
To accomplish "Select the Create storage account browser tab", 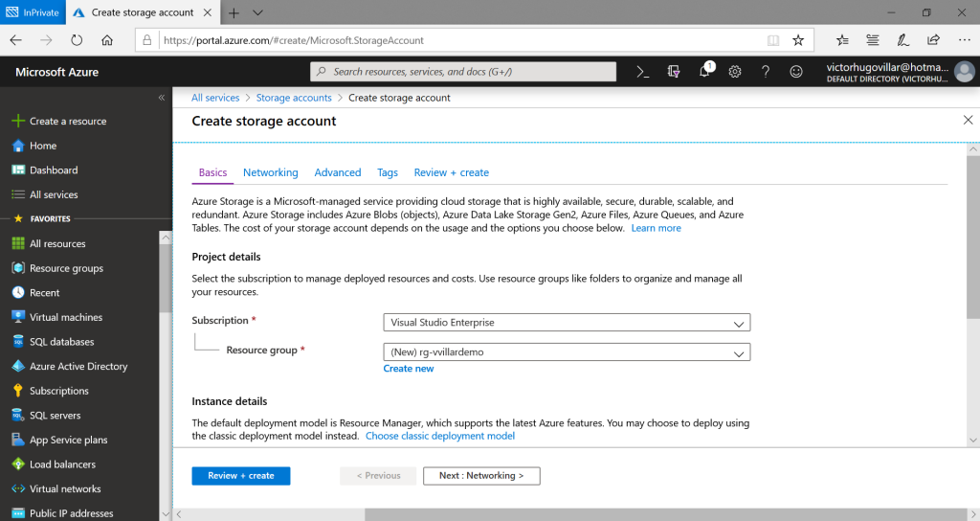I will click(x=142, y=12).
